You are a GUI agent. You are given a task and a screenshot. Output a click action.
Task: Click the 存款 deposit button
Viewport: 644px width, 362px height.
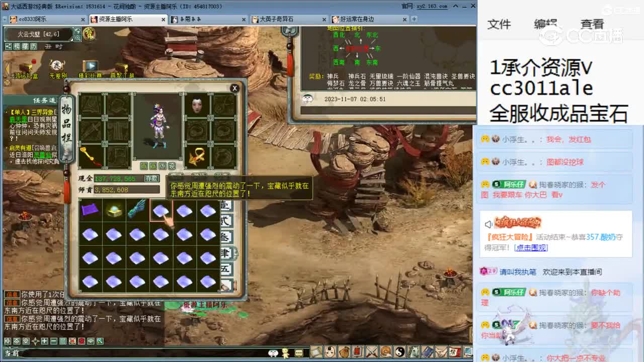(151, 178)
